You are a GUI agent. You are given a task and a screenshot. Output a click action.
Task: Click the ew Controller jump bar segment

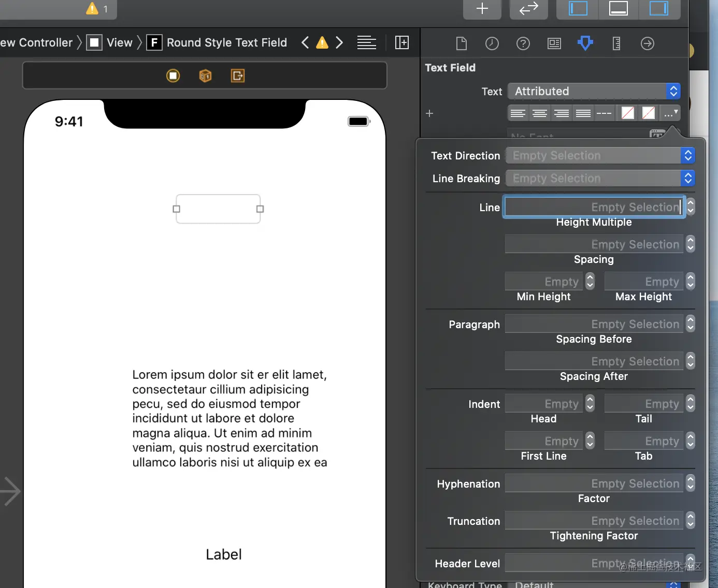coord(36,42)
